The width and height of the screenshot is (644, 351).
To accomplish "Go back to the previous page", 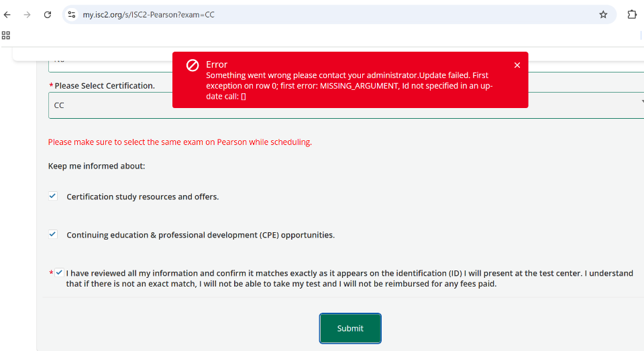I will click(7, 15).
